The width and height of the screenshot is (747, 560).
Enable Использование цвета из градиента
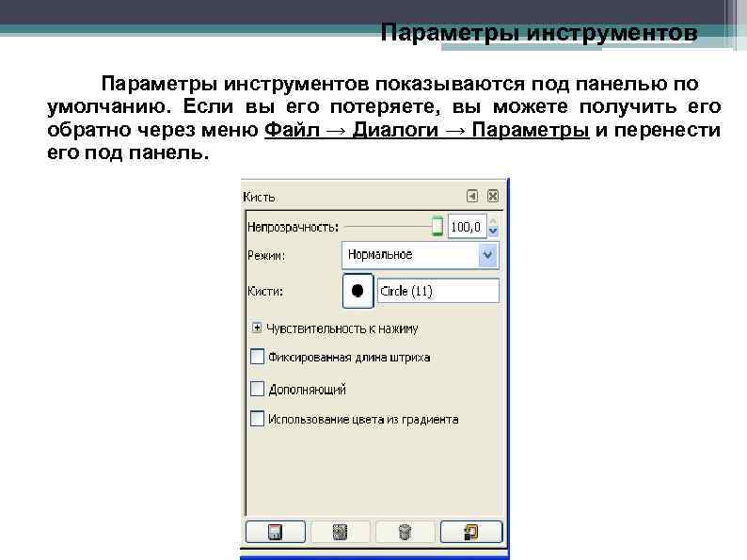[x=257, y=419]
